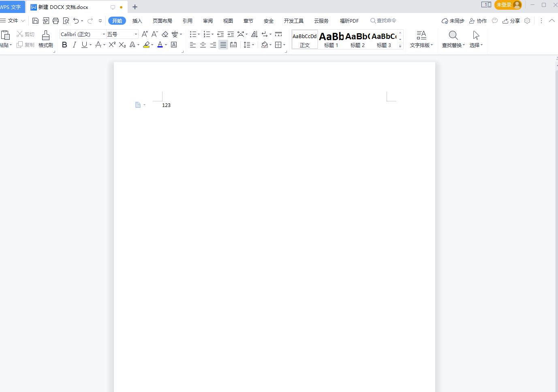
Task: Clear formatting with the eraser icon
Action: pyautogui.click(x=165, y=34)
